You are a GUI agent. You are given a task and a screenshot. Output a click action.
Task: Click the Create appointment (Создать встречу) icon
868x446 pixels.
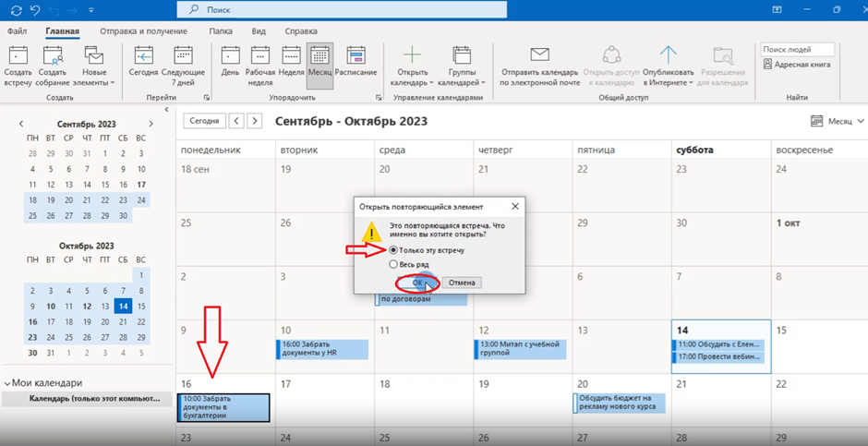click(x=18, y=65)
